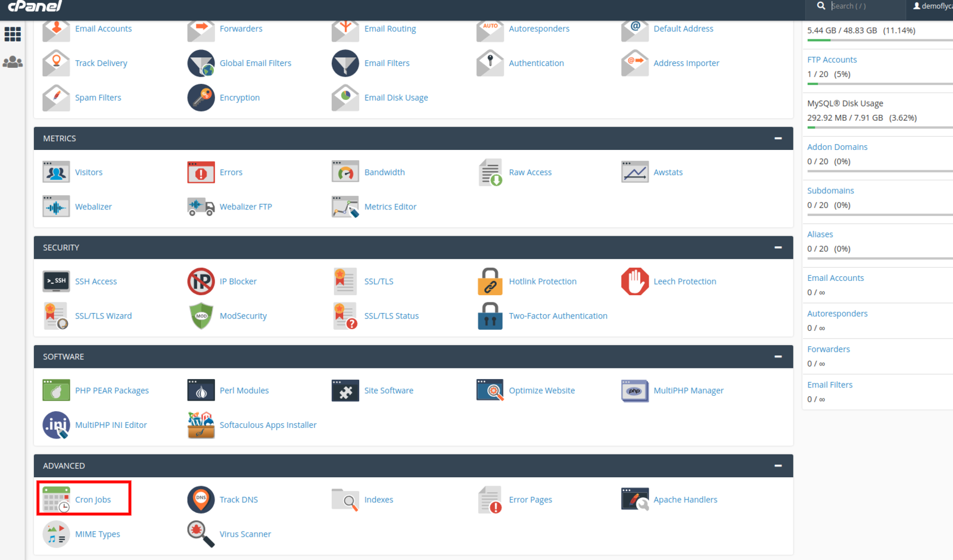Image resolution: width=953 pixels, height=560 pixels.
Task: Open the Hotlink Protection padlock icon
Action: [x=490, y=281]
